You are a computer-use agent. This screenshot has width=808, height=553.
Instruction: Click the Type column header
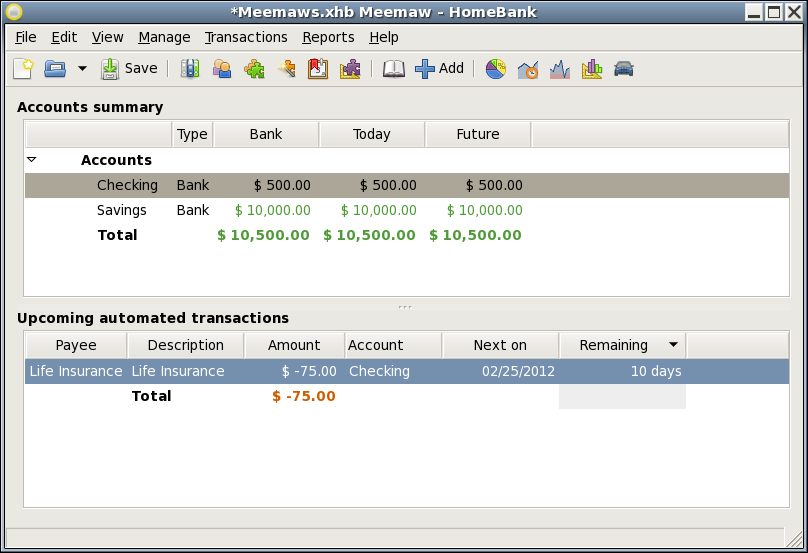click(x=192, y=135)
